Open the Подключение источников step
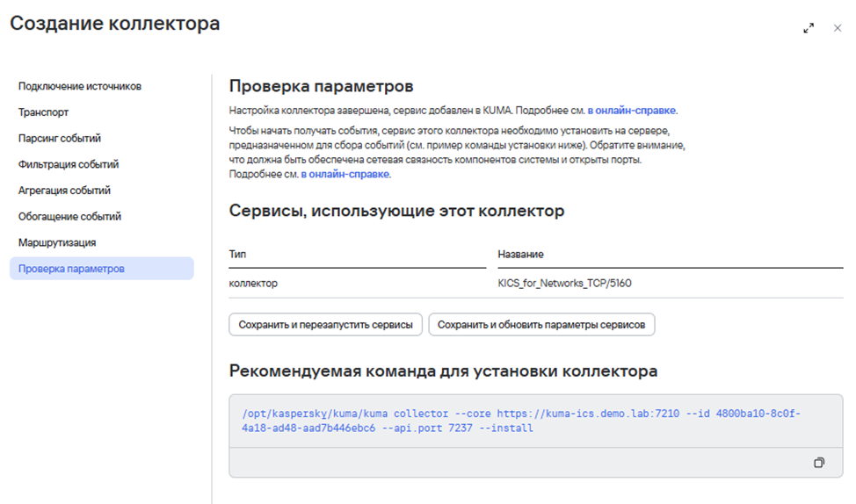This screenshot has height=504, width=856. pyautogui.click(x=80, y=86)
